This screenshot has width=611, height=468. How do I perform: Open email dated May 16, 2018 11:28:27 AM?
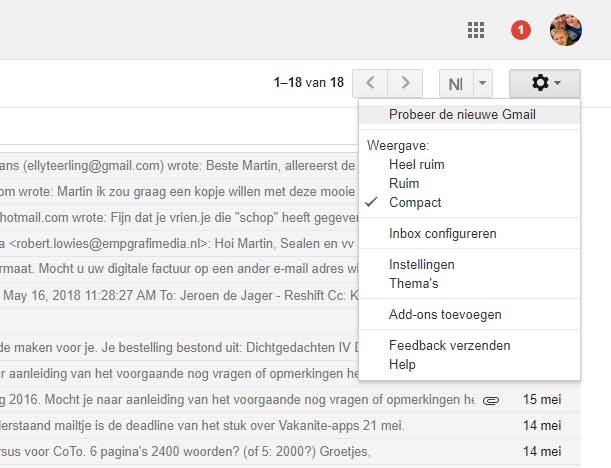[179, 295]
